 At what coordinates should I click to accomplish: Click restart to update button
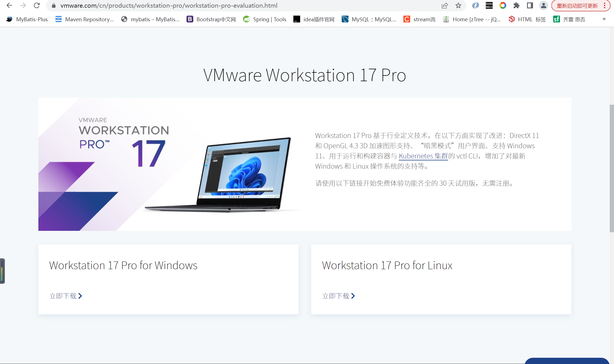(577, 6)
